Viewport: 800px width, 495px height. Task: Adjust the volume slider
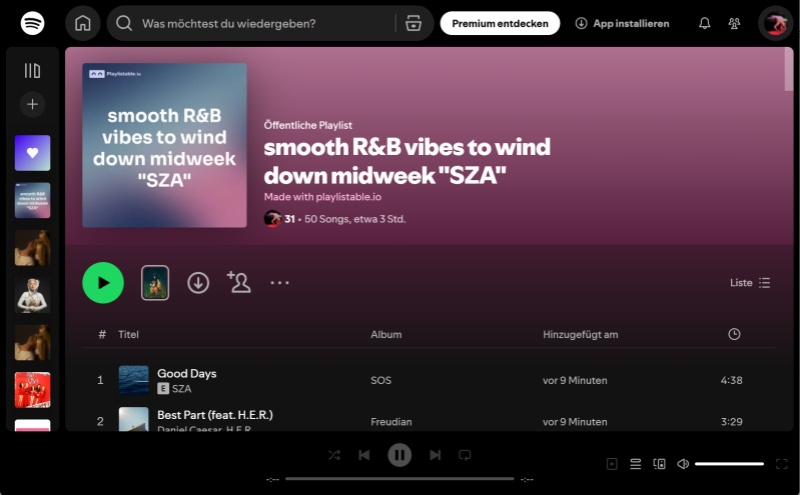pyautogui.click(x=729, y=464)
